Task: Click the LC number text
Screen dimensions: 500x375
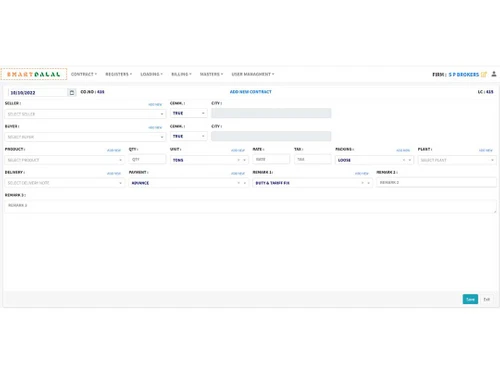Action: (485, 92)
